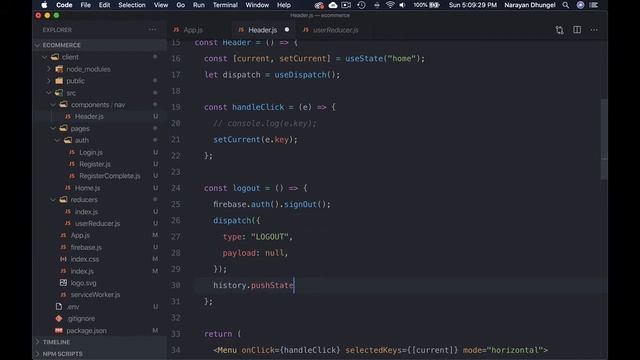Image resolution: width=640 pixels, height=360 pixels.
Task: Open the Help menu
Action: 284,5
